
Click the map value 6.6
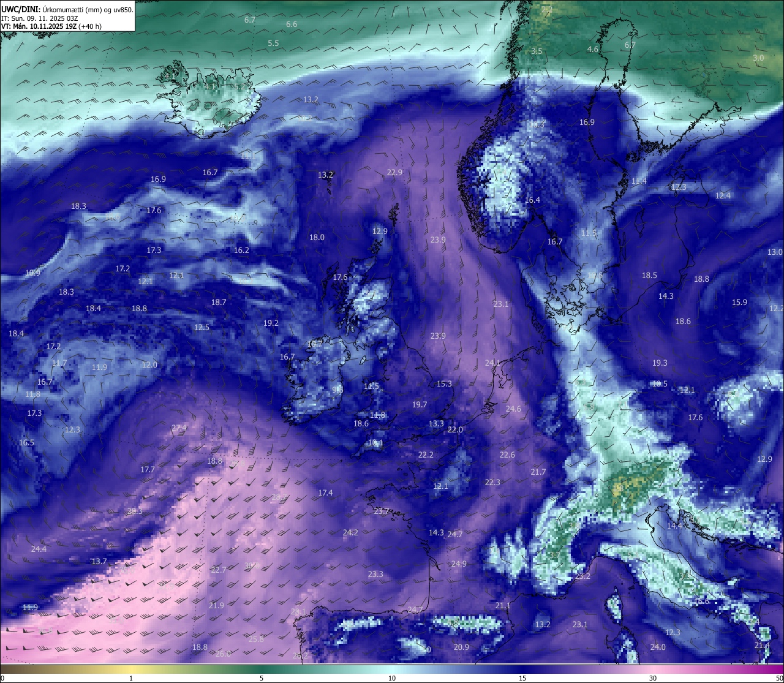(292, 24)
